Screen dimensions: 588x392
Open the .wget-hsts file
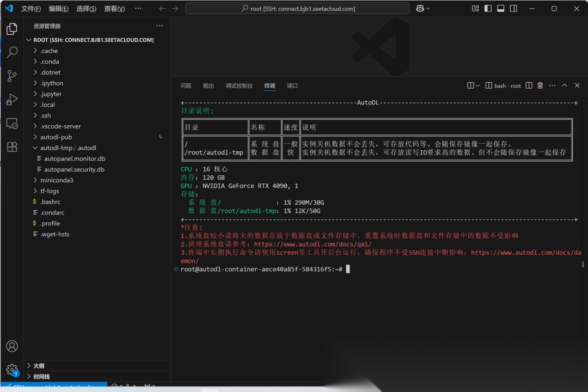(97, 234)
